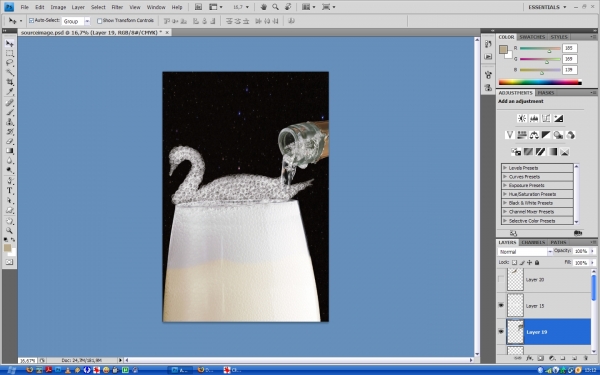Screen dimensions: 600x375
Task: Select the Move tool
Action: (10, 43)
